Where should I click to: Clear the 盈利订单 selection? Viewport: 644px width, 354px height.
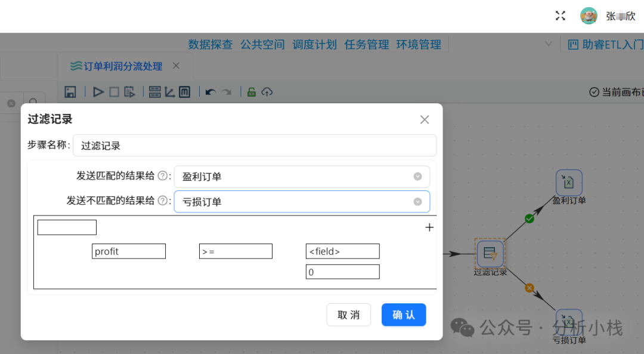pos(417,176)
